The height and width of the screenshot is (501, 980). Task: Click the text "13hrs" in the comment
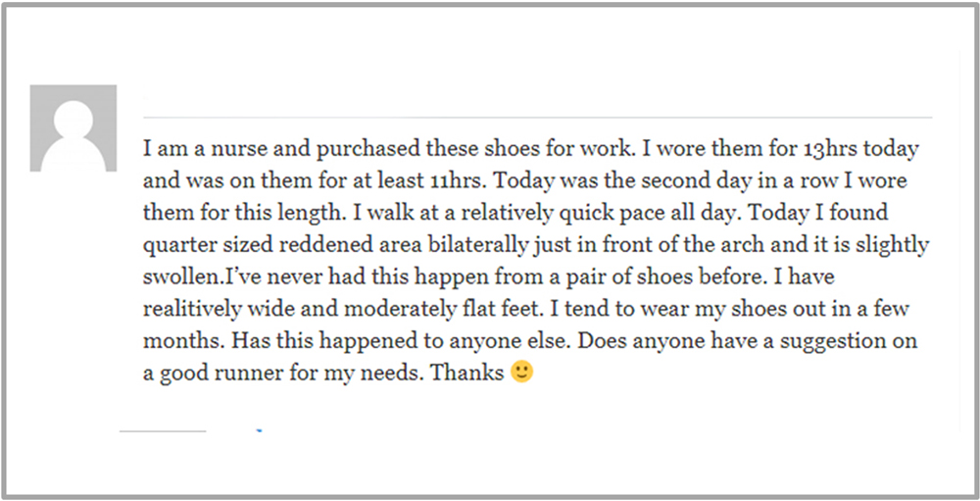click(832, 151)
